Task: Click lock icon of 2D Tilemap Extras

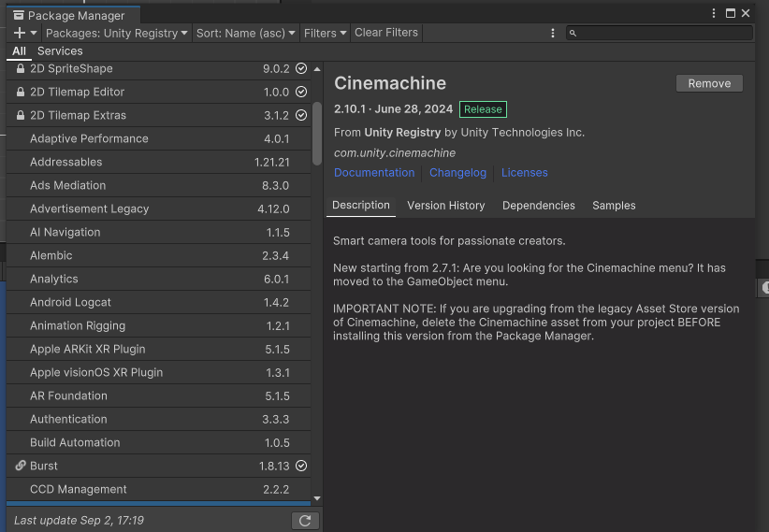Action: pos(20,115)
